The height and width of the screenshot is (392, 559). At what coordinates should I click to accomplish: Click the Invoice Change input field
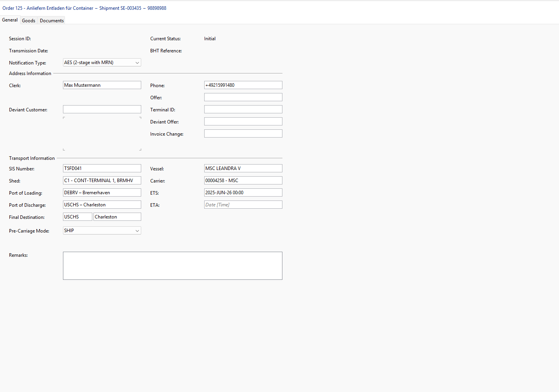(243, 134)
